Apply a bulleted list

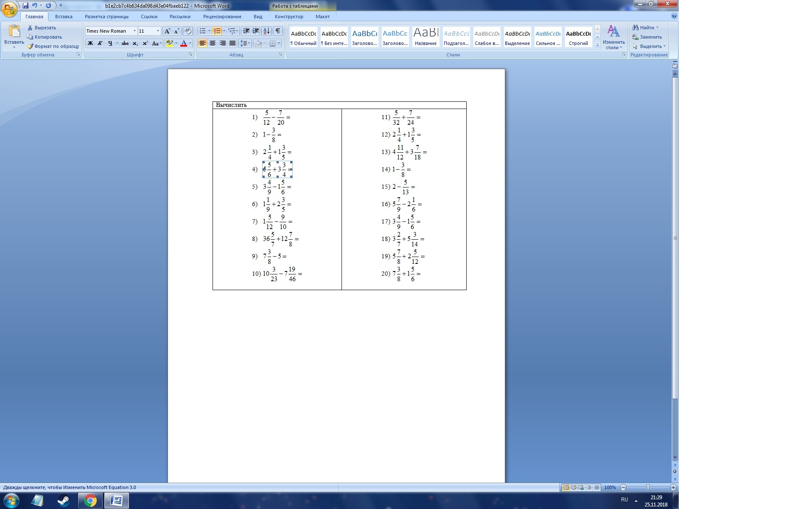203,31
